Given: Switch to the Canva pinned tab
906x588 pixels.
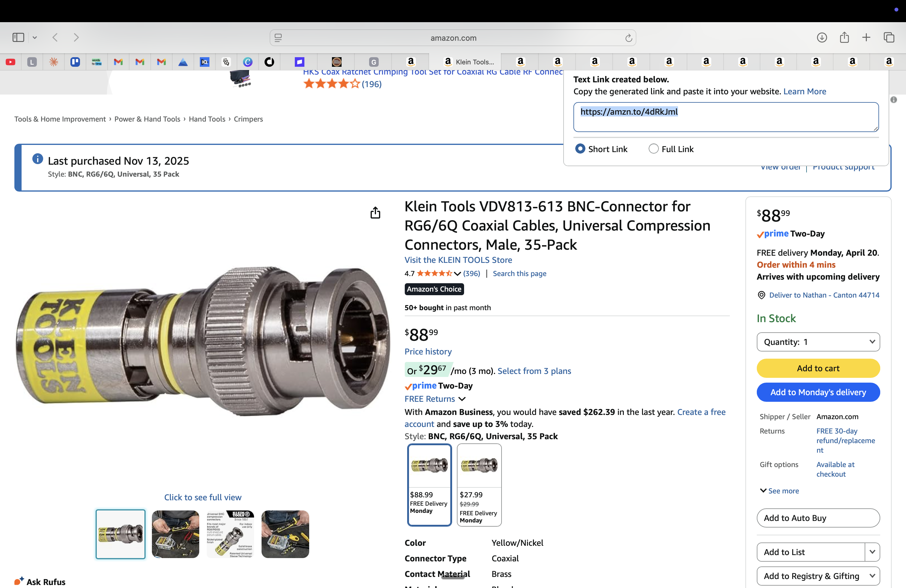Looking at the screenshot, I should [x=248, y=62].
